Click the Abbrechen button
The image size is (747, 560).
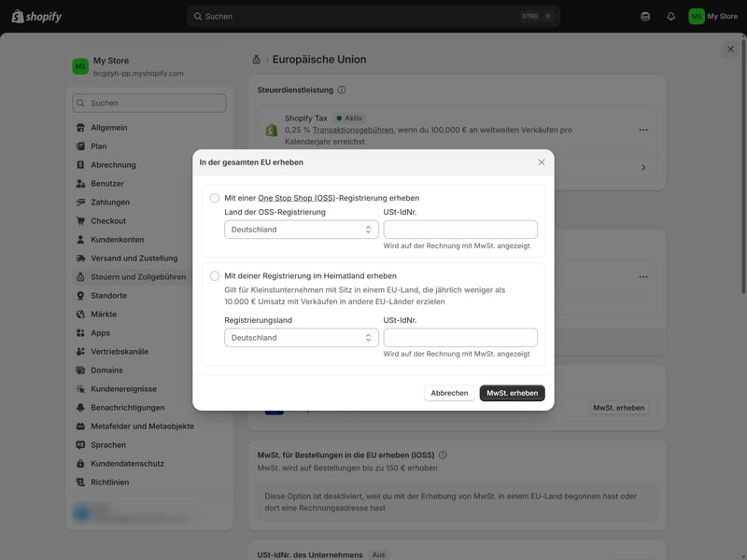(449, 393)
